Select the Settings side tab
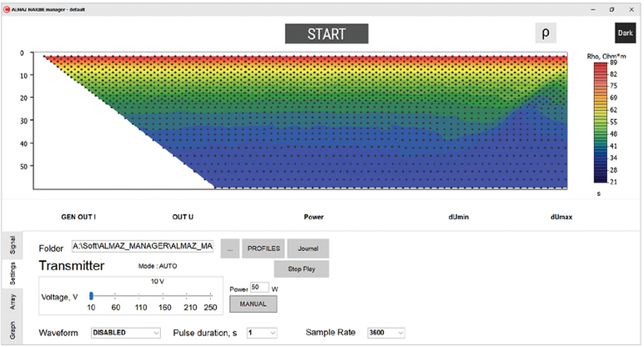This screenshot has width=644, height=347. (13, 273)
